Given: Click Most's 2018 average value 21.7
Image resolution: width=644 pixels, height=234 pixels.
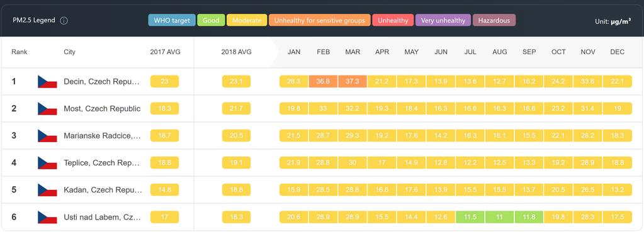Looking at the screenshot, I should coord(236,108).
